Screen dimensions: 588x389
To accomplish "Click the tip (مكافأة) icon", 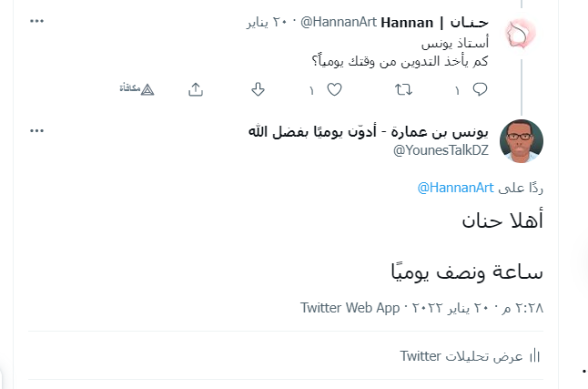I will point(137,89).
